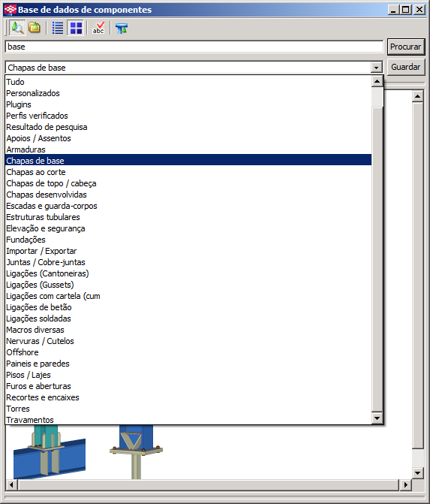Pick 'Torres' category
Screen dimensions: 430x504
(x=188, y=409)
